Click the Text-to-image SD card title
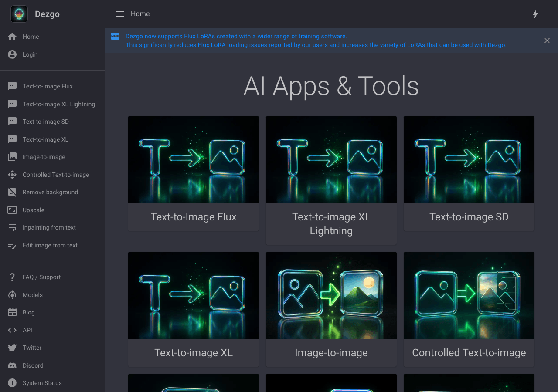 469,217
